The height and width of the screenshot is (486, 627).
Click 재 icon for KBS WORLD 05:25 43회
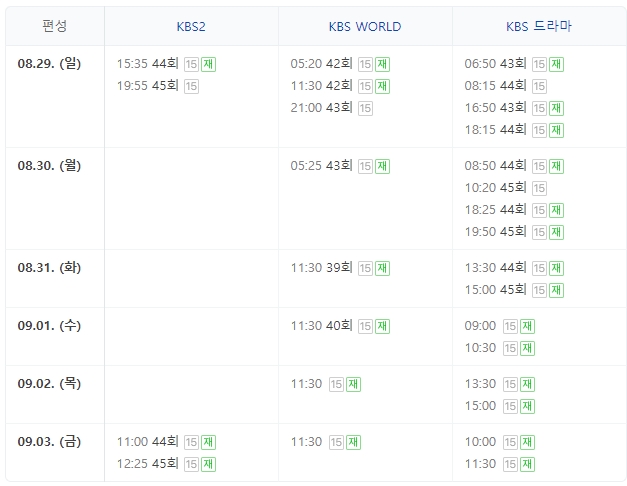(x=382, y=166)
